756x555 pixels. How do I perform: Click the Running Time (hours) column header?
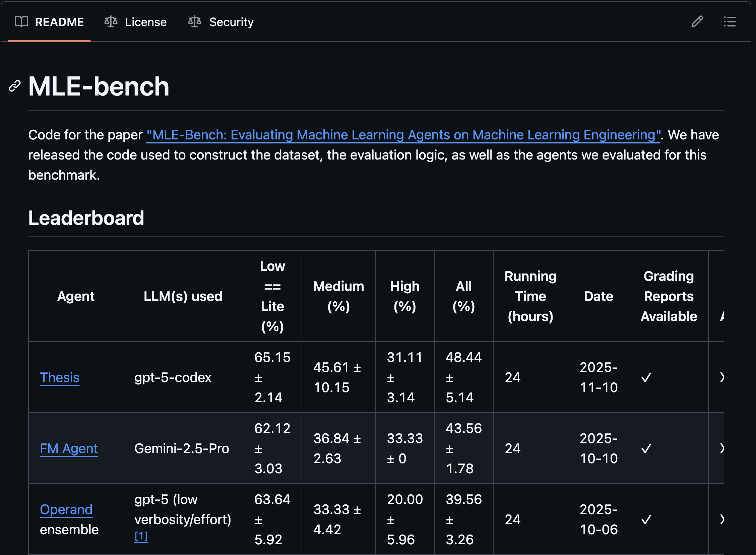pos(530,296)
